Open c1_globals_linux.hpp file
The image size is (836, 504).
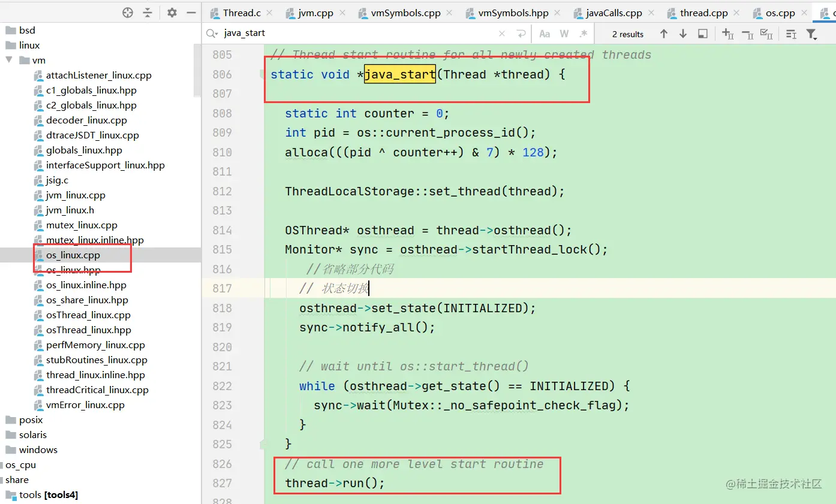(91, 90)
